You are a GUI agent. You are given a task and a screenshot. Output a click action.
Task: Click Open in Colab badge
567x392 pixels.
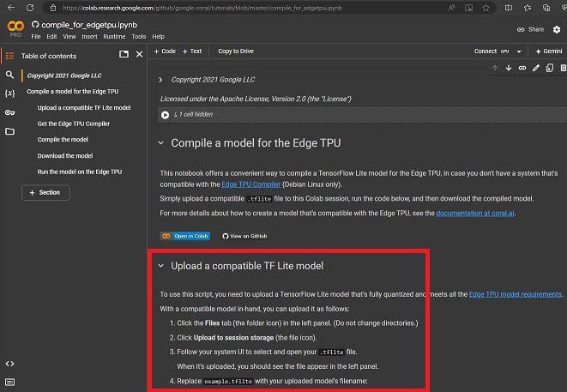pyautogui.click(x=185, y=236)
